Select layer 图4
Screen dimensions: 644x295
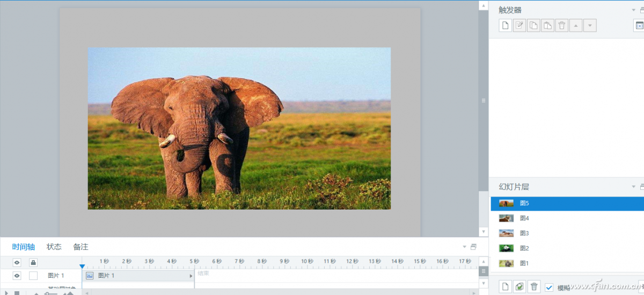click(x=567, y=218)
